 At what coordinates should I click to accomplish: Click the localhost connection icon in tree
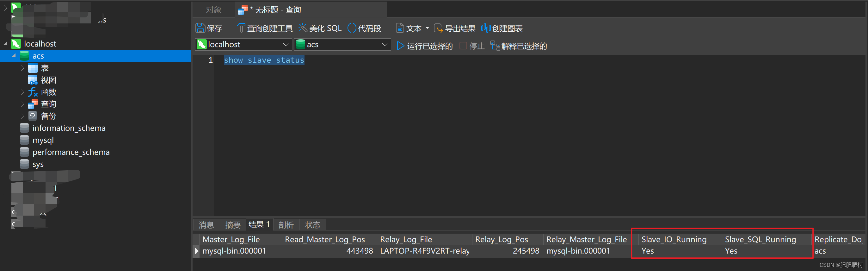(16, 44)
